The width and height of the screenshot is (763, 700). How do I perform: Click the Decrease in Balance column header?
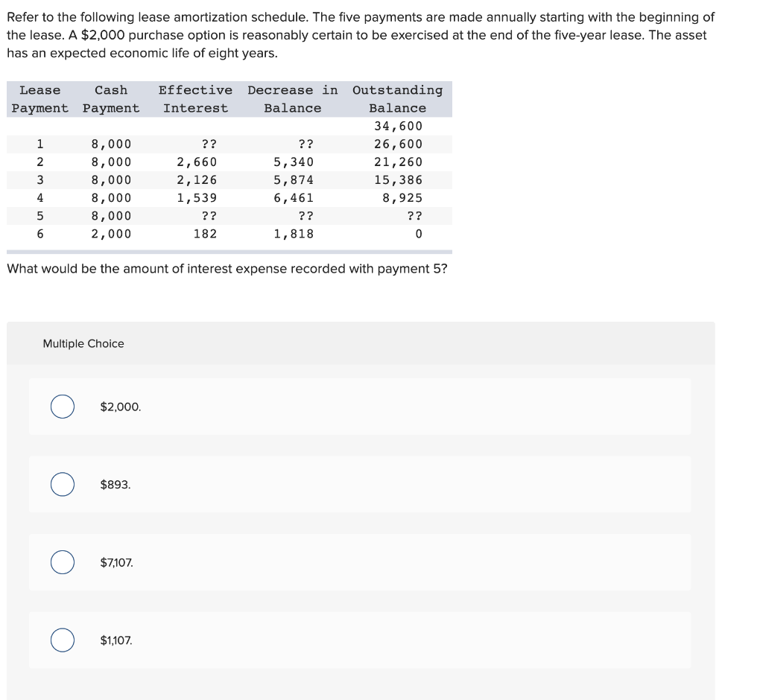[292, 99]
